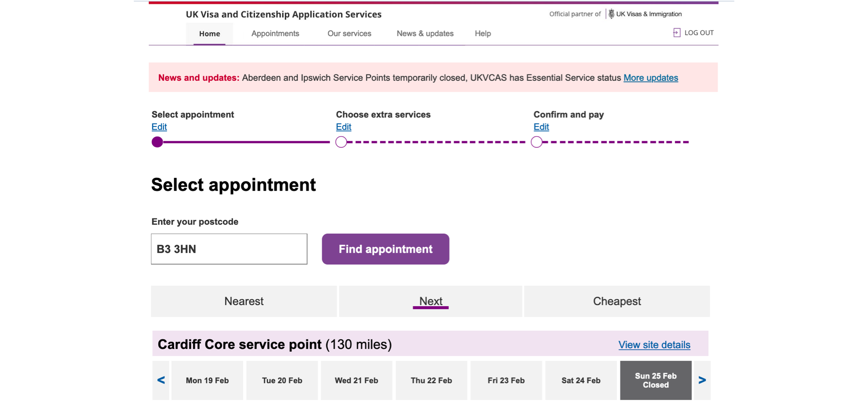This screenshot has width=868, height=410.
Task: Switch to the Next tab
Action: (431, 301)
